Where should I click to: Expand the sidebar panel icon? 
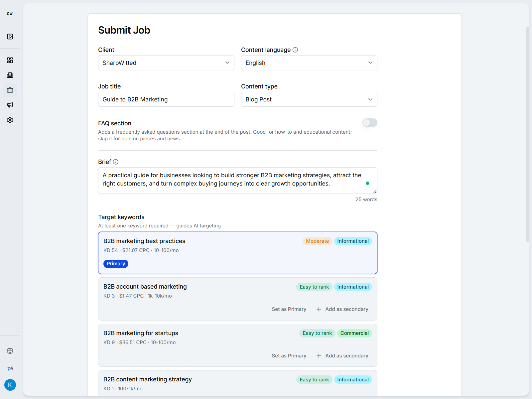click(10, 37)
